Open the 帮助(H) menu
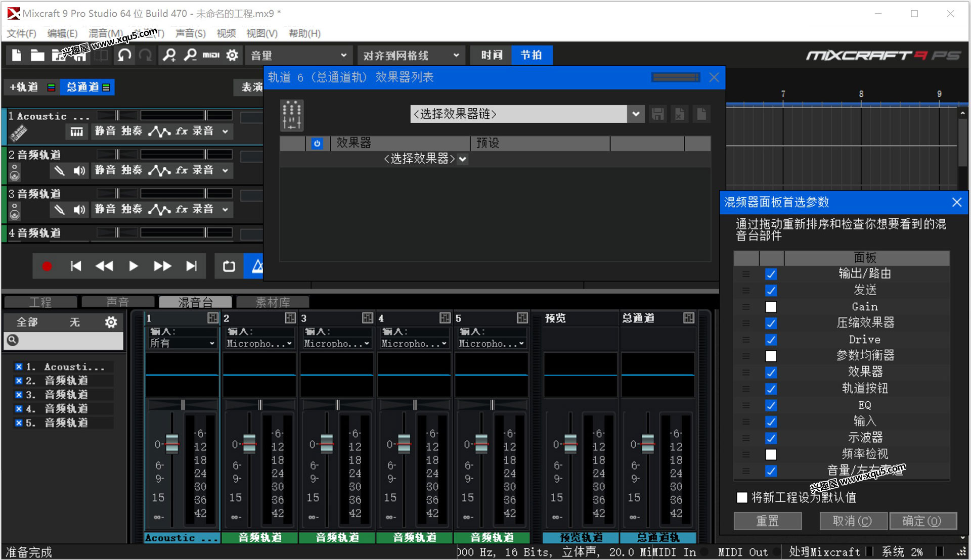971x560 pixels. [x=304, y=33]
